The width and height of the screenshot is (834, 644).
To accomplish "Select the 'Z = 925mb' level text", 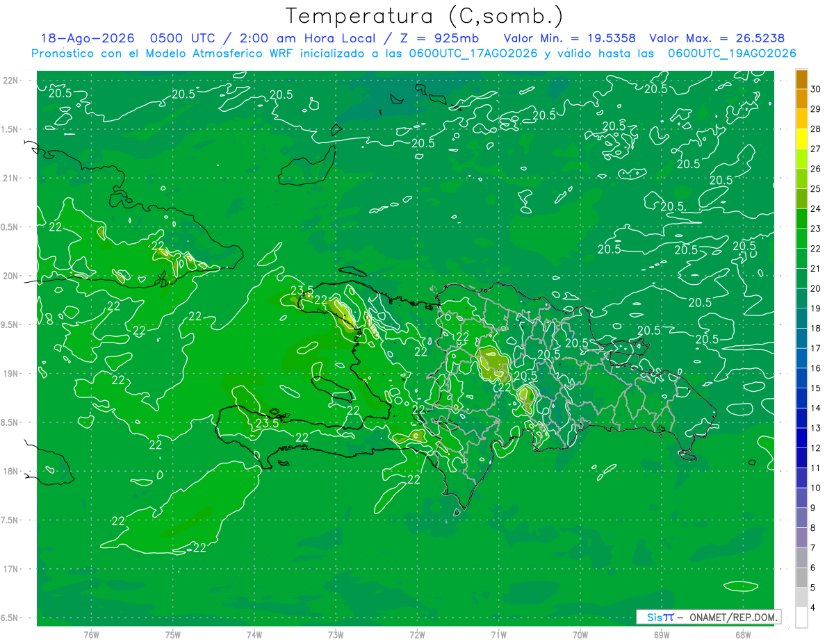I will click(x=440, y=38).
